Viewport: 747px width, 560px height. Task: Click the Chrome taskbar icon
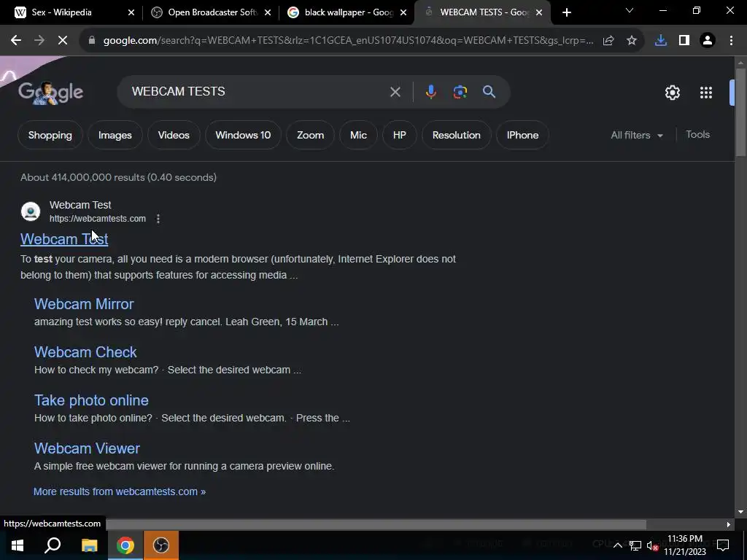point(125,545)
